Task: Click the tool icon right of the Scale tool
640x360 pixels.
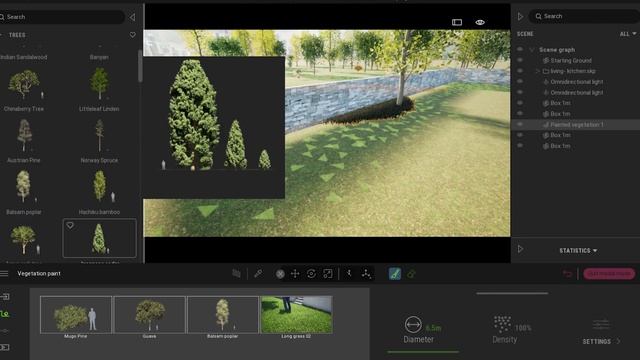Action: [x=349, y=274]
